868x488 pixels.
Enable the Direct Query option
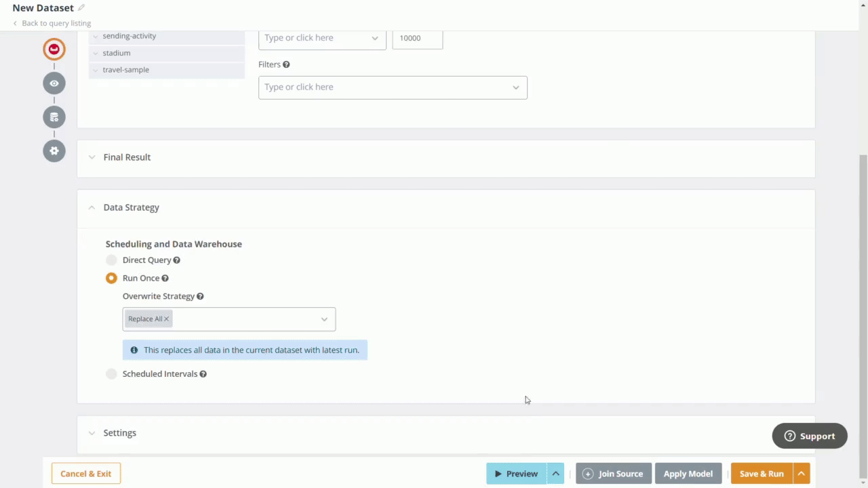tap(111, 260)
